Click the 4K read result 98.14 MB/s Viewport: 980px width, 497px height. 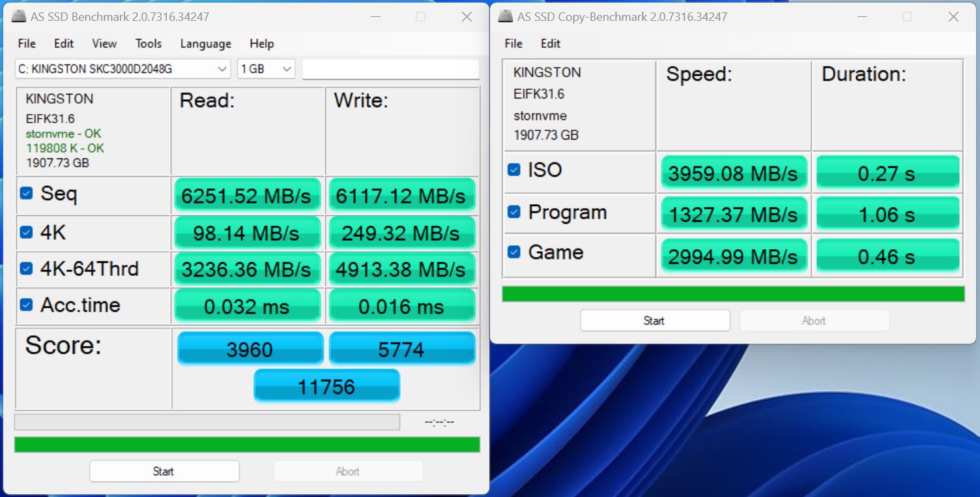(247, 233)
